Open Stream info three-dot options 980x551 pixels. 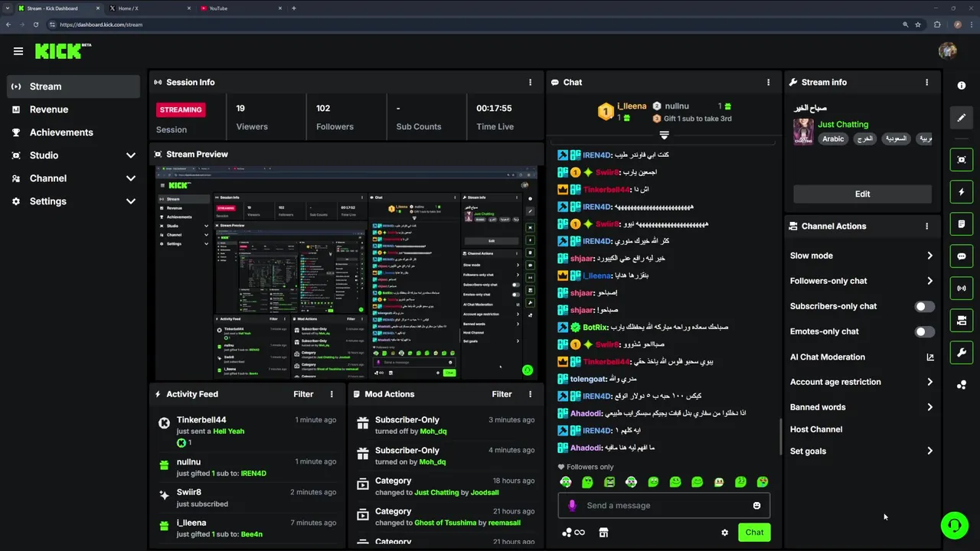pyautogui.click(x=926, y=82)
